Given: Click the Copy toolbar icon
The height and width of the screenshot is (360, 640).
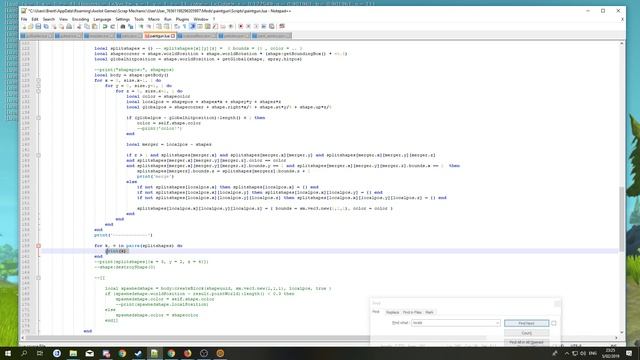Looking at the screenshot, I should pos(87,27).
